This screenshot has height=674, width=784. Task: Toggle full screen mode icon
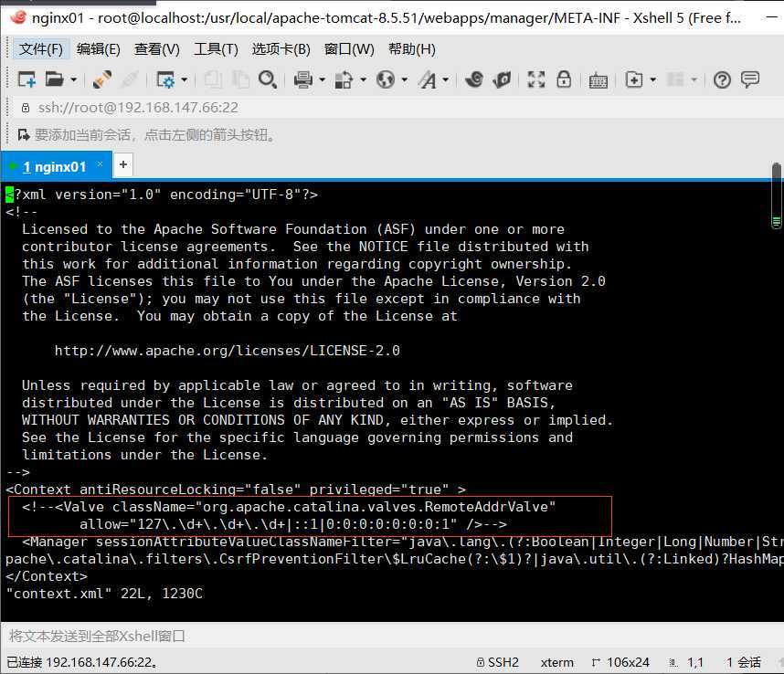[x=536, y=79]
